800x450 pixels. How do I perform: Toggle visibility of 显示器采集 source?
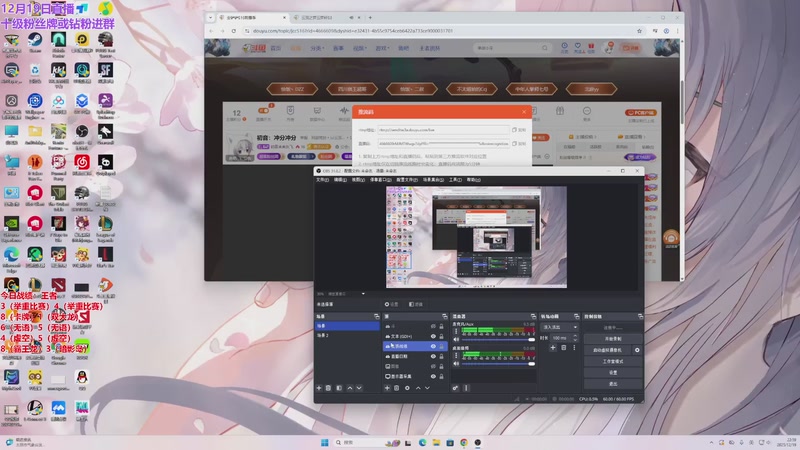(433, 377)
